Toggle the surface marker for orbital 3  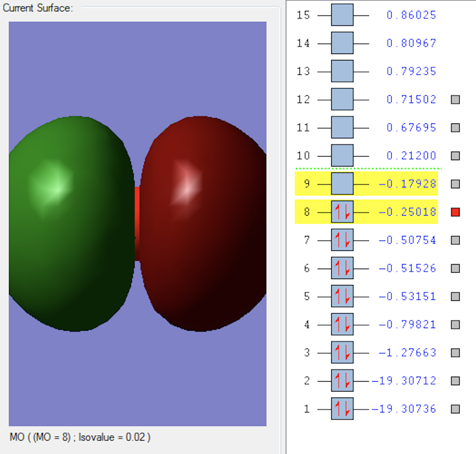[455, 352]
